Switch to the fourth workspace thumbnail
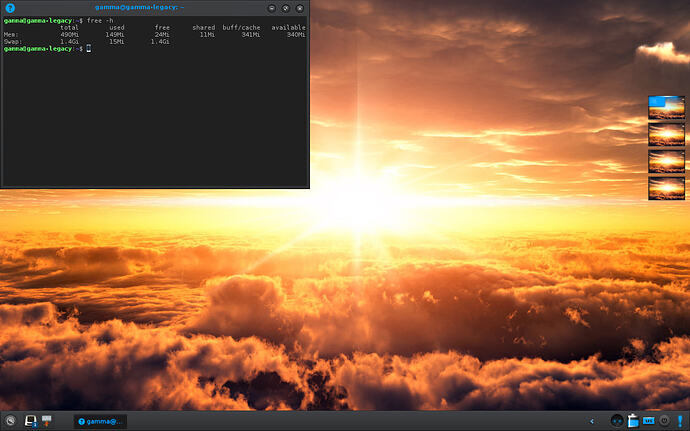The height and width of the screenshot is (431, 690). pyautogui.click(x=666, y=188)
